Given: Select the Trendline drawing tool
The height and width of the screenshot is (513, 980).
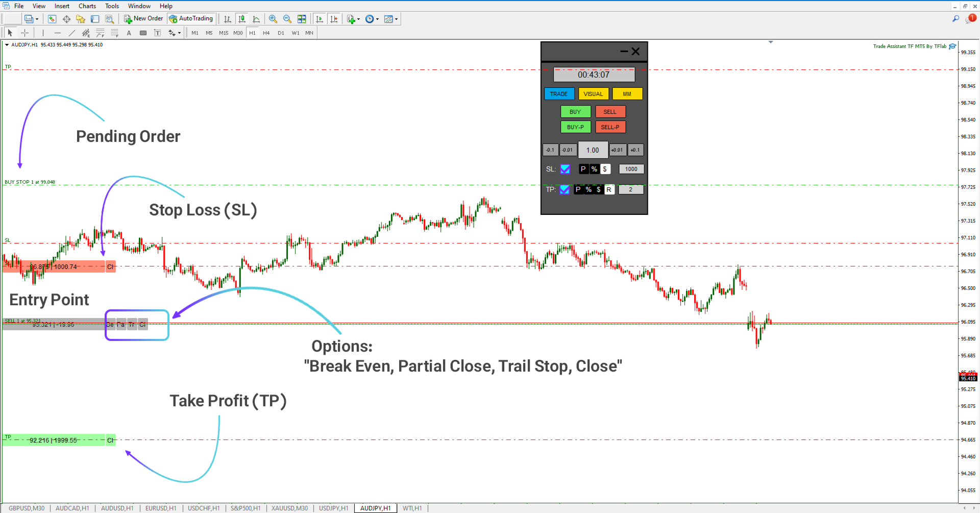Looking at the screenshot, I should click(72, 33).
